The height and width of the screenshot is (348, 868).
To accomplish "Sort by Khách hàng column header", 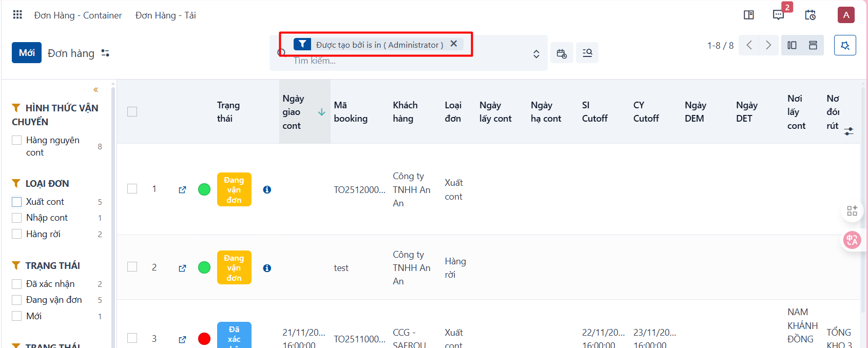I will point(406,112).
